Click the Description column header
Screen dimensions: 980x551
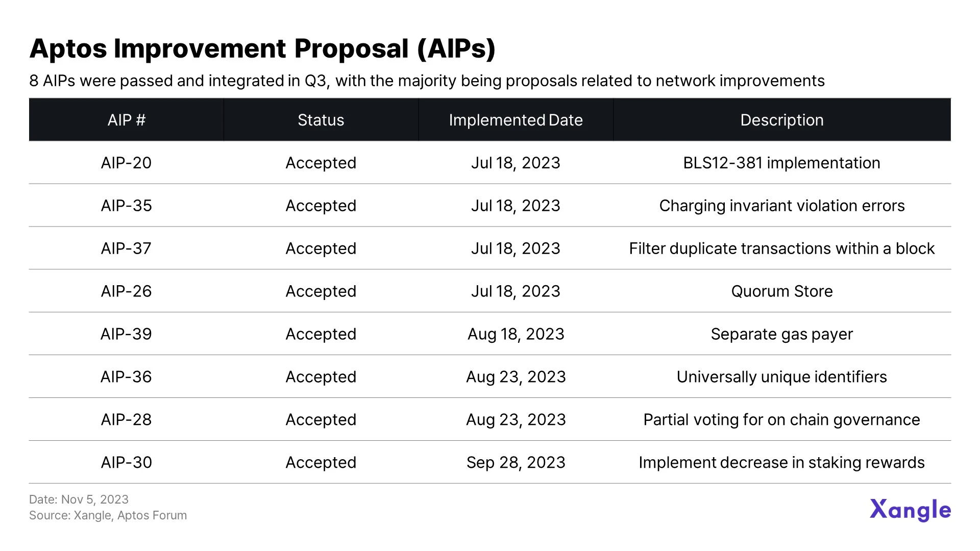[781, 120]
